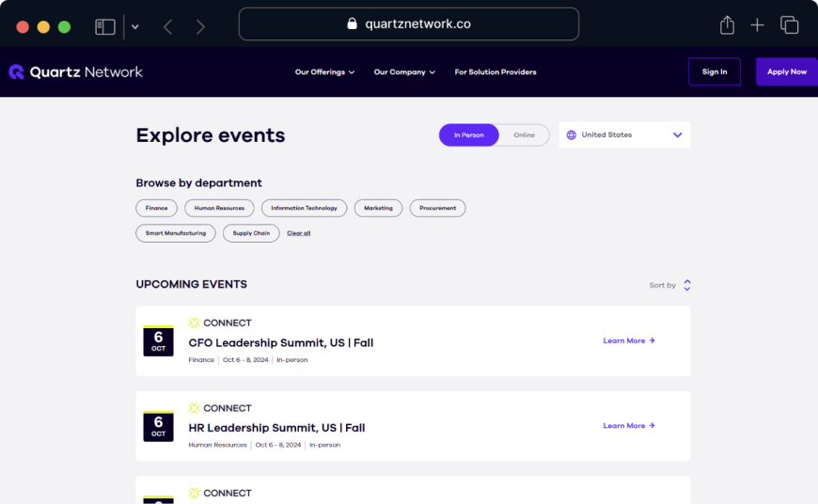Screen dimensions: 818x504
Task: Switch events to Online
Action: [524, 135]
